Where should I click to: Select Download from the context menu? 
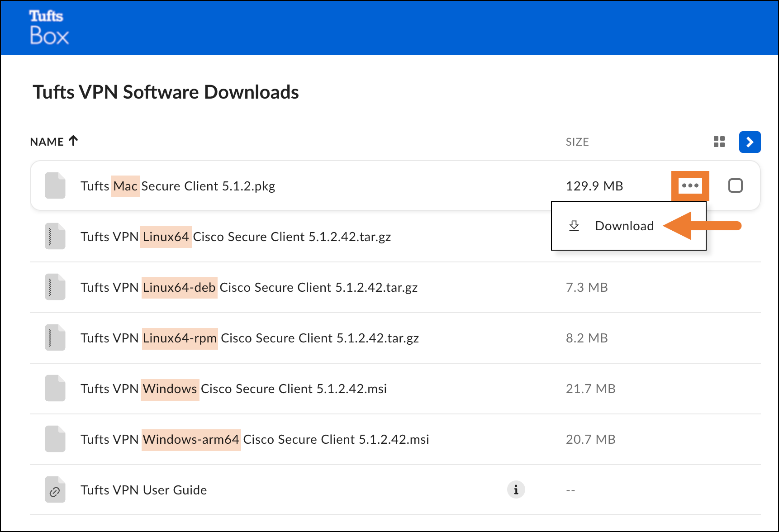point(624,226)
